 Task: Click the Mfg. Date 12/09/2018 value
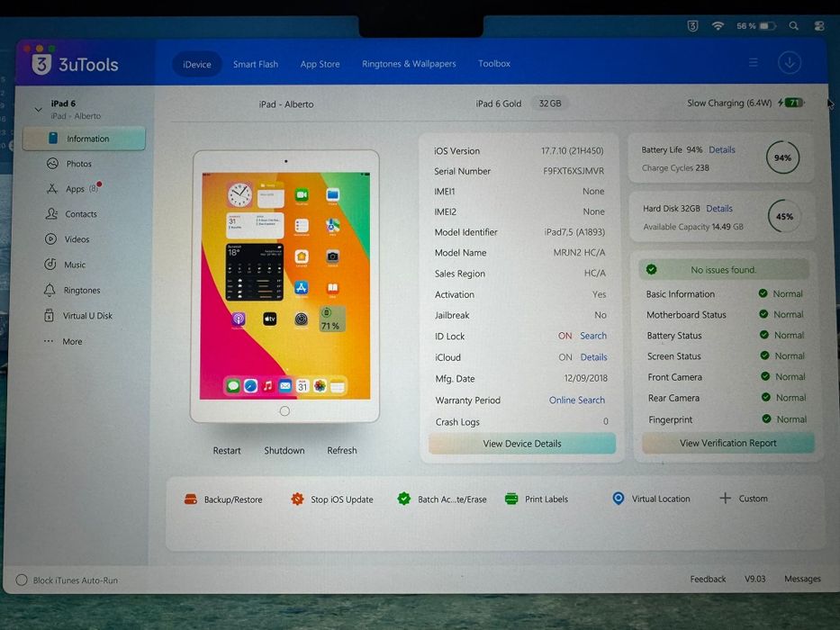point(585,378)
